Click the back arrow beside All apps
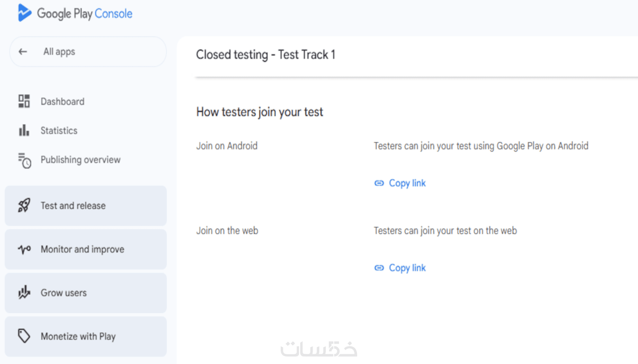This screenshot has width=638, height=364. click(x=23, y=52)
